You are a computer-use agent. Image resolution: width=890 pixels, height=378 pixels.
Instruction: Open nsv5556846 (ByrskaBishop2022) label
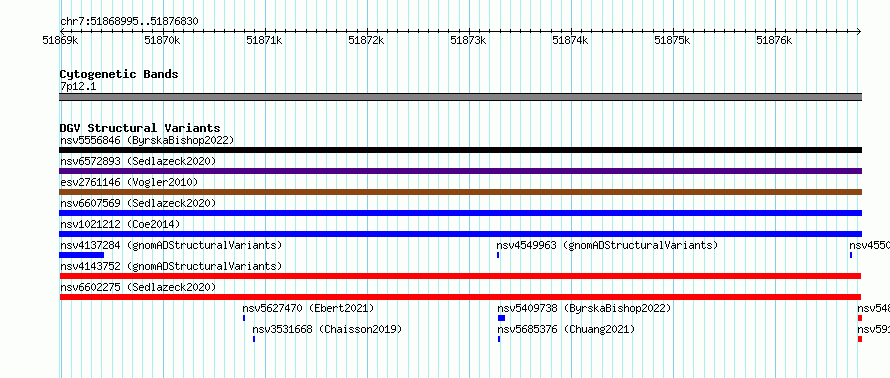147,140
